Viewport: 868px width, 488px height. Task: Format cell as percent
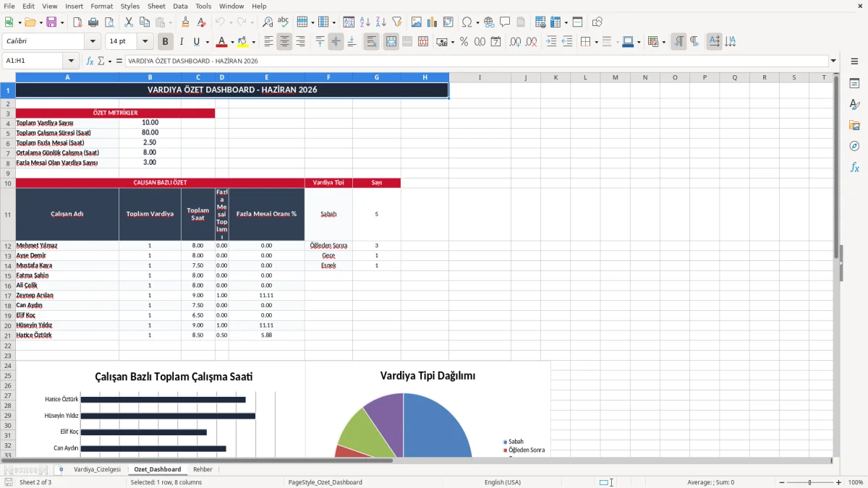pyautogui.click(x=464, y=42)
